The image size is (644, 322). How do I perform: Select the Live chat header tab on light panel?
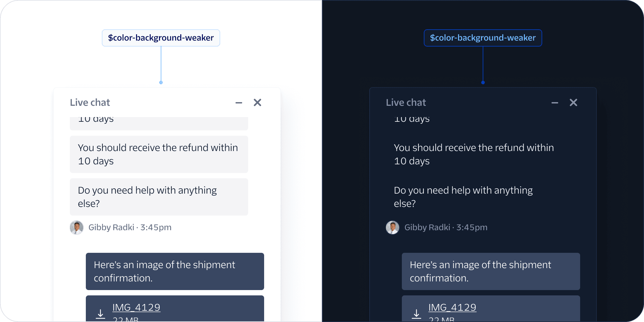tap(90, 102)
